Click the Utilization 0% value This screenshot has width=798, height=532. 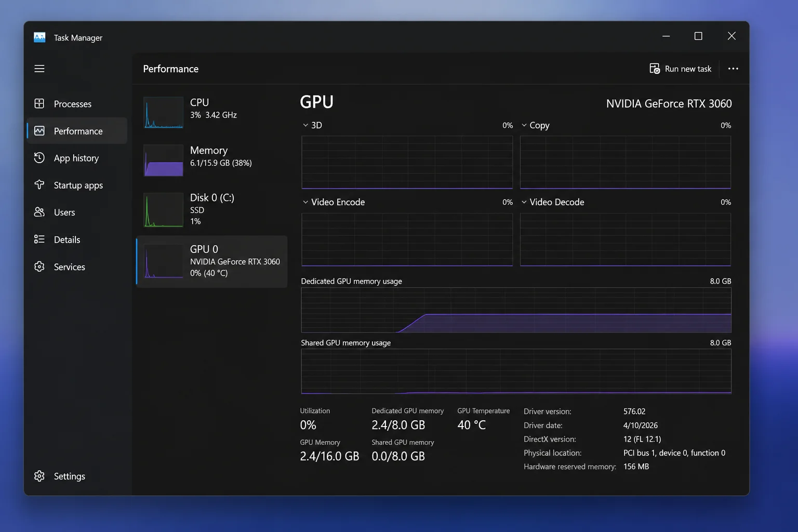tap(308, 425)
